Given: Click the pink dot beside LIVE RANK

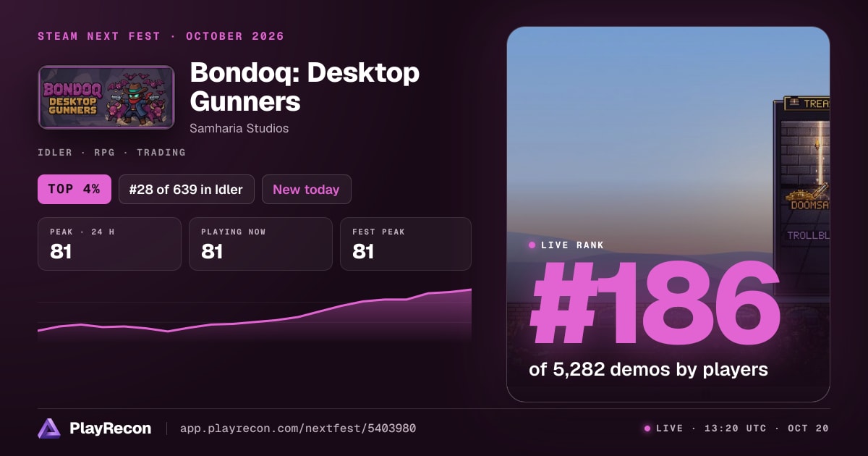Looking at the screenshot, I should [532, 245].
